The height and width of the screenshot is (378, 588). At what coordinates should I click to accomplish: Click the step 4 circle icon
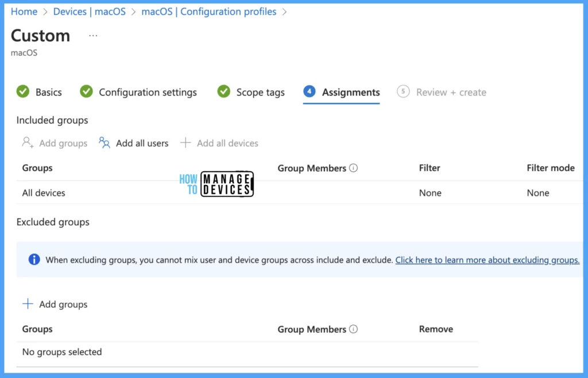click(310, 91)
